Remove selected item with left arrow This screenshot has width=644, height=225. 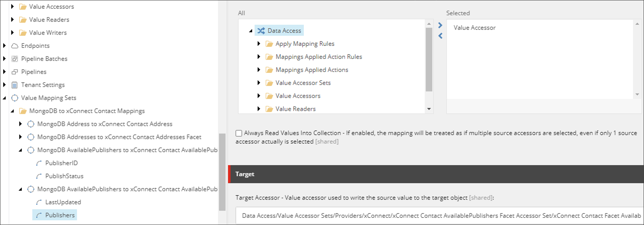(x=440, y=36)
